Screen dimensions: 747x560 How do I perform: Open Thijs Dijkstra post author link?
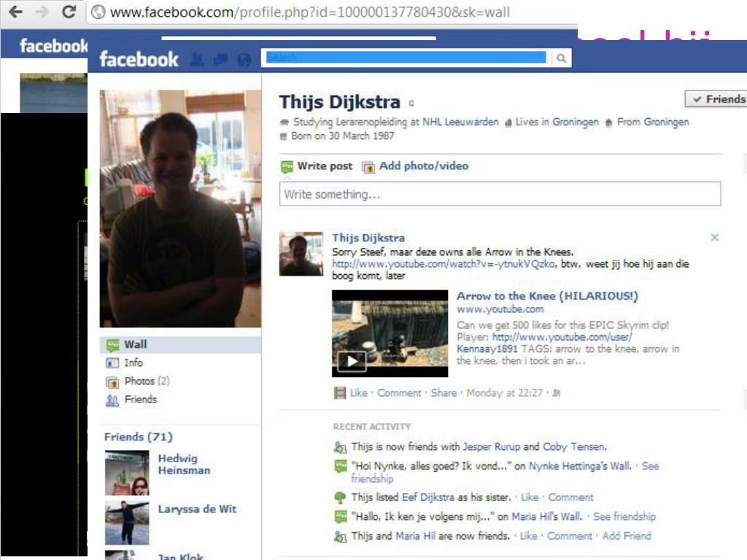coord(368,238)
